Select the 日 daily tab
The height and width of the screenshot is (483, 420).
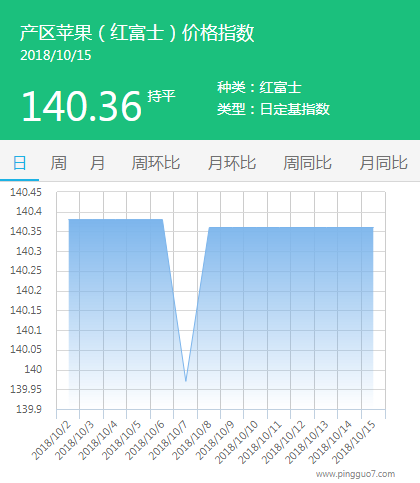pos(19,163)
